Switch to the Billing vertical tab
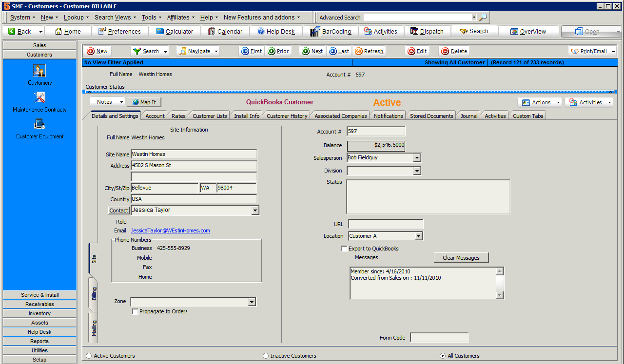This screenshot has width=624, height=364. click(x=94, y=294)
